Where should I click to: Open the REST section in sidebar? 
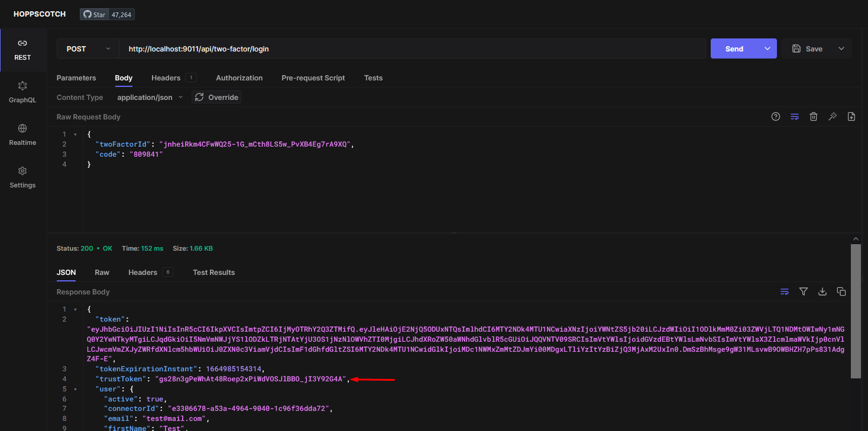[22, 50]
